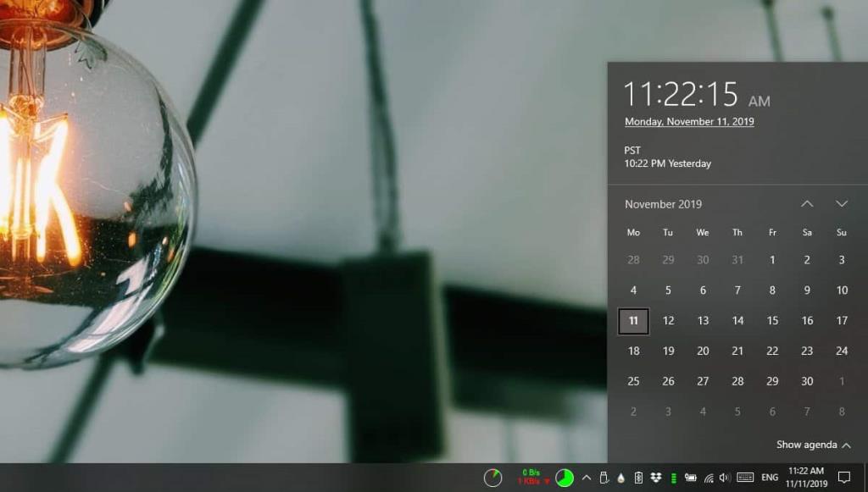Screen dimensions: 868x492
Task: Expand hidden icons with the tray chevron
Action: click(585, 475)
